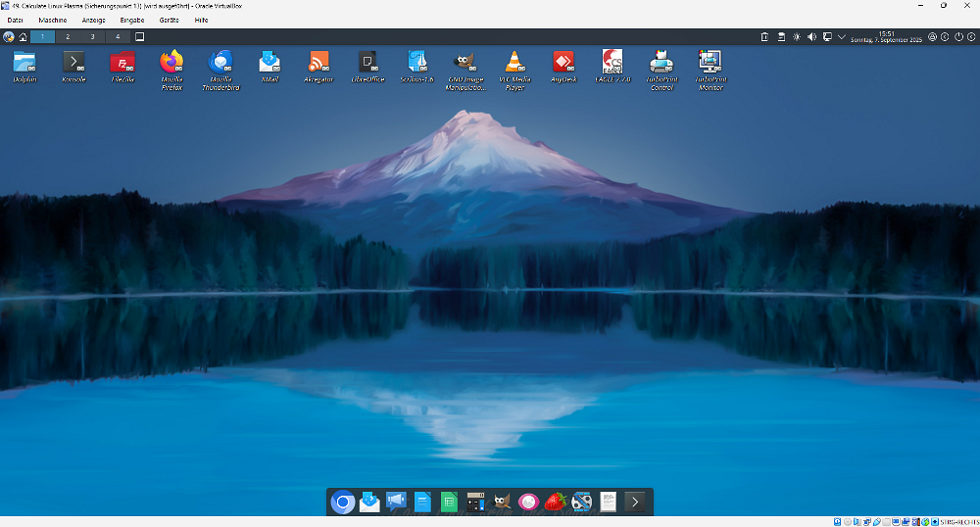
Task: Click the strawberry icon in the dock
Action: point(555,503)
